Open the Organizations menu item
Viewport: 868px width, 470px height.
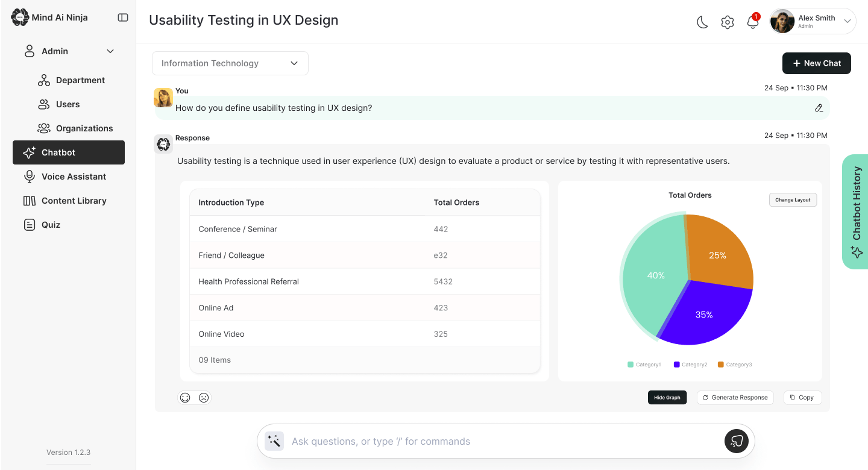pyautogui.click(x=84, y=128)
